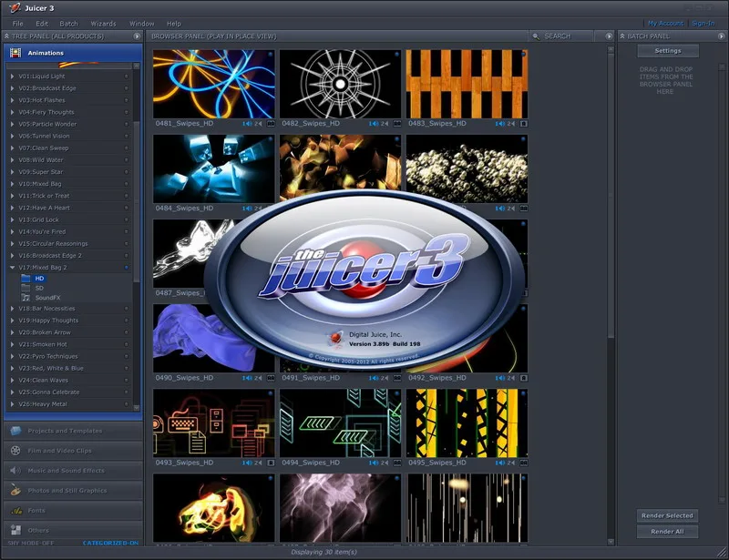This screenshot has height=560, width=729.
Task: Open the Batch Panel options arrow button
Action: tap(721, 36)
